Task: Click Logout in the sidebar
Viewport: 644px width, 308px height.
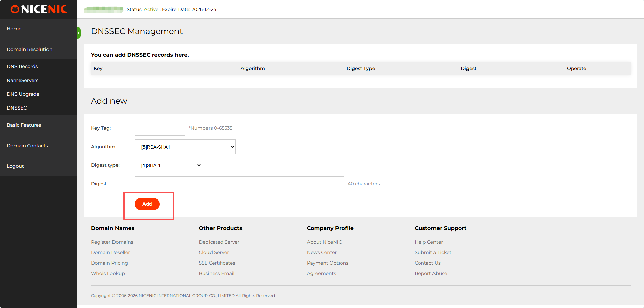Action: point(15,166)
